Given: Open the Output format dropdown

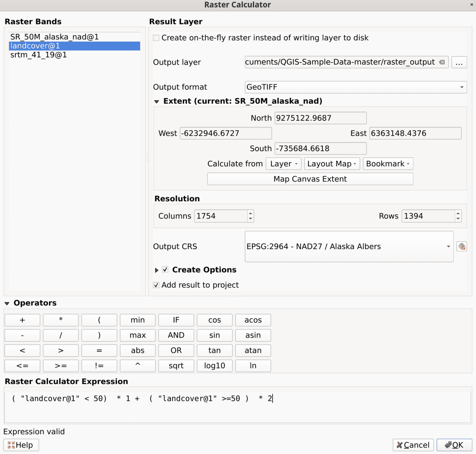Looking at the screenshot, I should [356, 87].
